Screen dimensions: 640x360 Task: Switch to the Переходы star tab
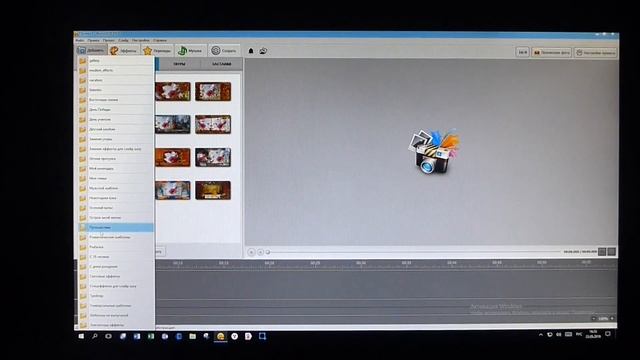[x=157, y=51]
